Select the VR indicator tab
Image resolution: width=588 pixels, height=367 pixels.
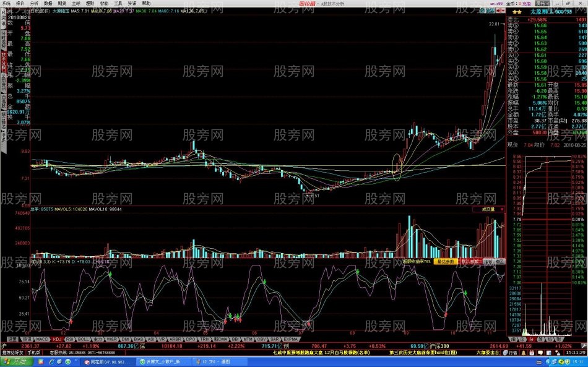[x=162, y=339]
